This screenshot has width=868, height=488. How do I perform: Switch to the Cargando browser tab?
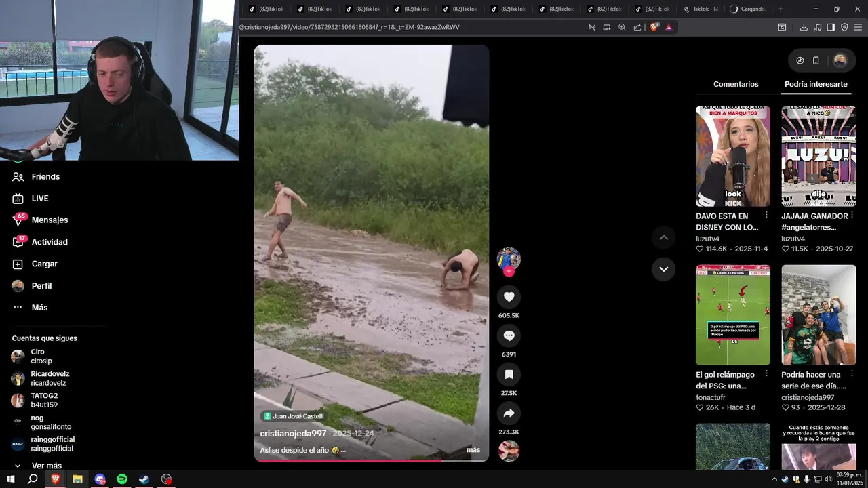point(747,9)
